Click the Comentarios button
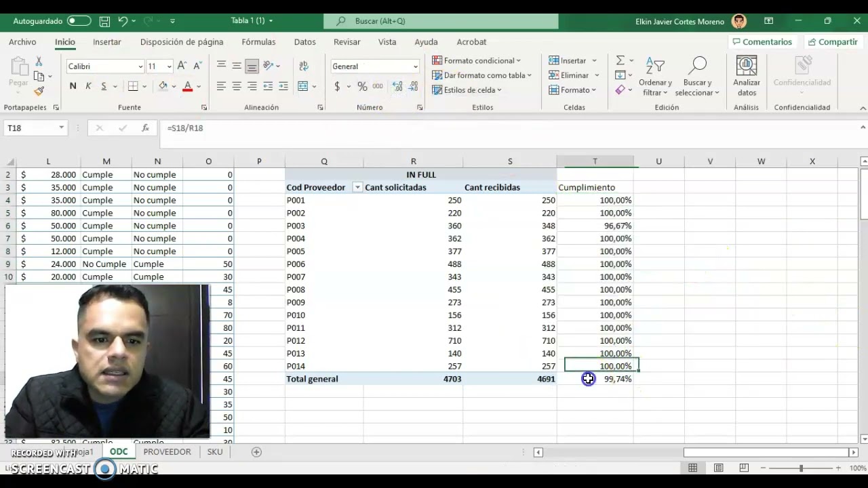The image size is (868, 488). point(762,42)
